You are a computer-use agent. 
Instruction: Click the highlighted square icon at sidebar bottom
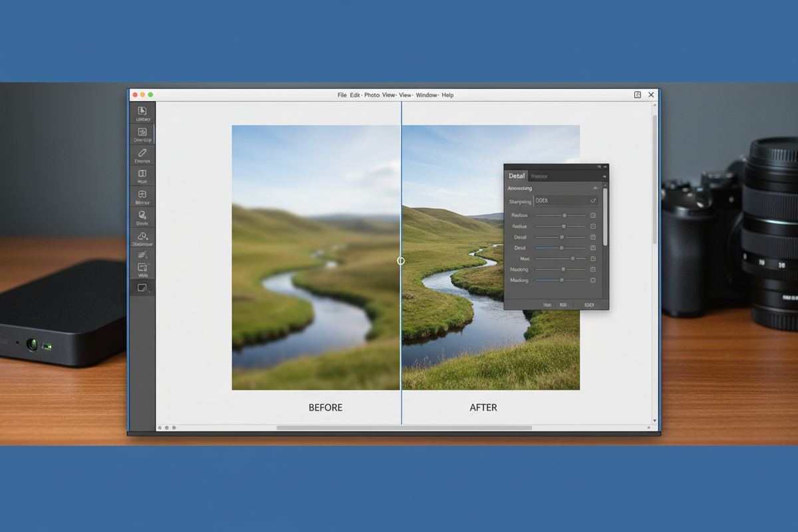pyautogui.click(x=142, y=287)
